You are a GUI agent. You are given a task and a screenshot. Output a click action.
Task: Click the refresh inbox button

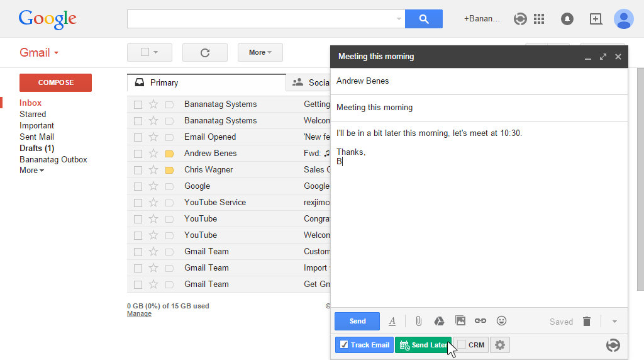[205, 53]
